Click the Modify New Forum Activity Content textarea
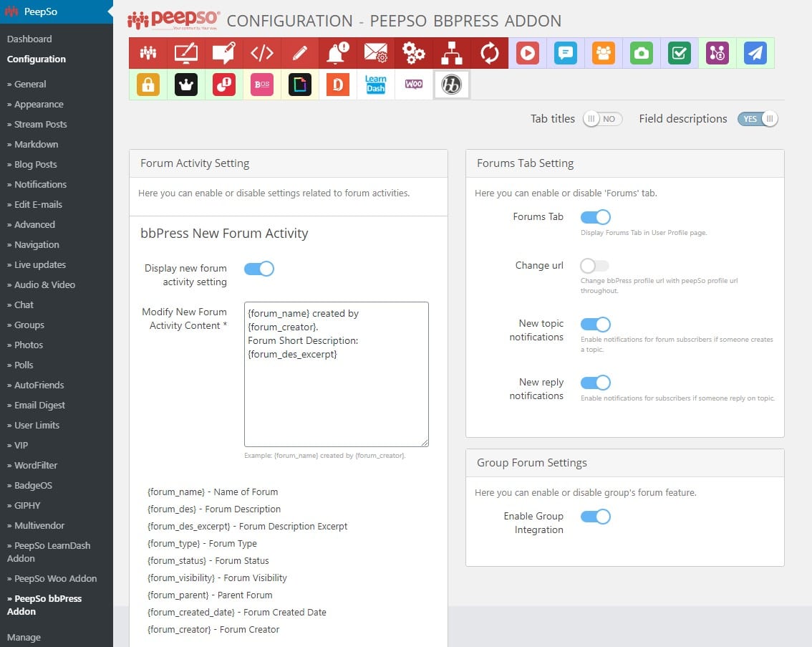This screenshot has height=647, width=812. point(336,375)
